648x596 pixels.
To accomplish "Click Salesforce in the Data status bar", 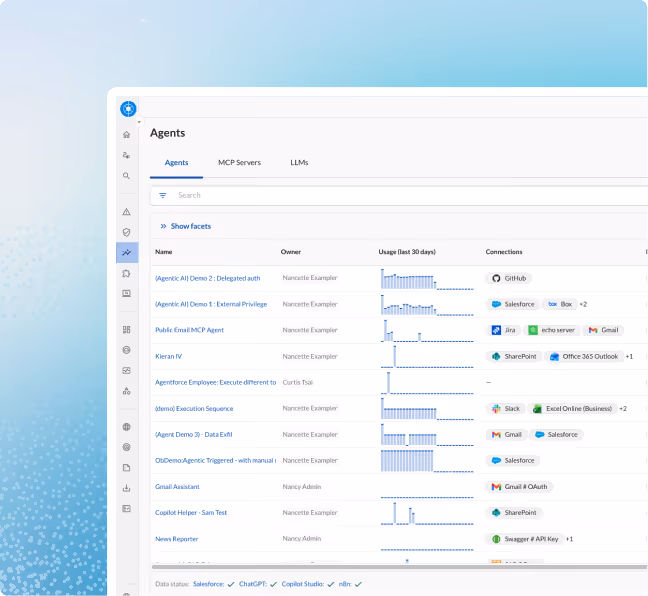I will pos(208,584).
